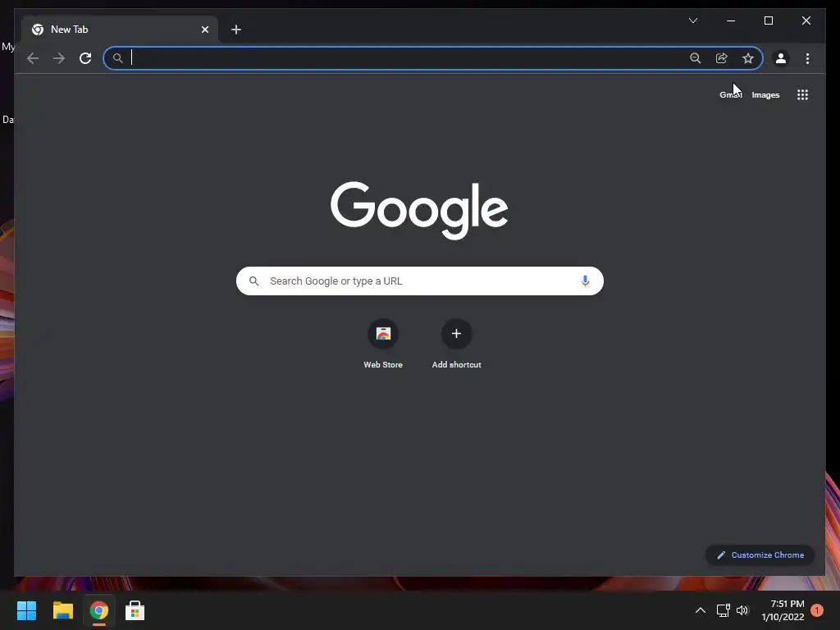This screenshot has height=630, width=840.
Task: Click the Customize Chrome button
Action: click(x=760, y=555)
